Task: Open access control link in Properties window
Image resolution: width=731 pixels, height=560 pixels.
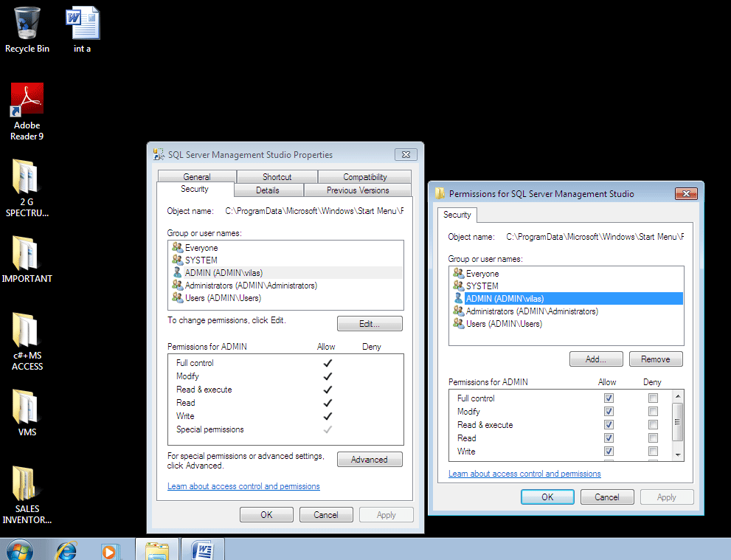Action: pos(243,486)
